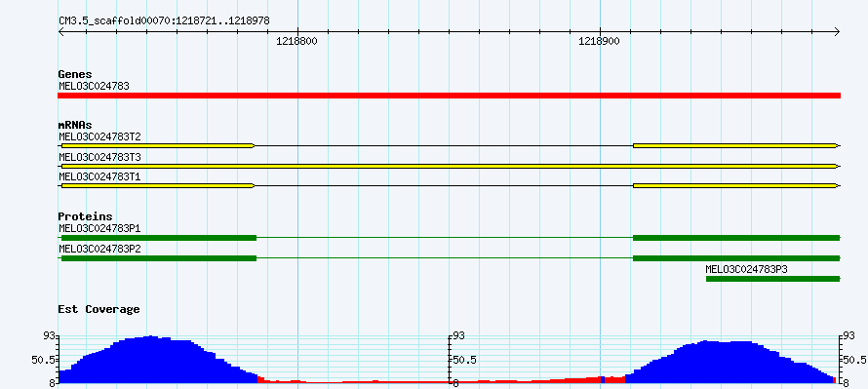Screen dimensions: 868x389
Task: Click the MELO3C024783P2 protein label
Action: [99, 249]
